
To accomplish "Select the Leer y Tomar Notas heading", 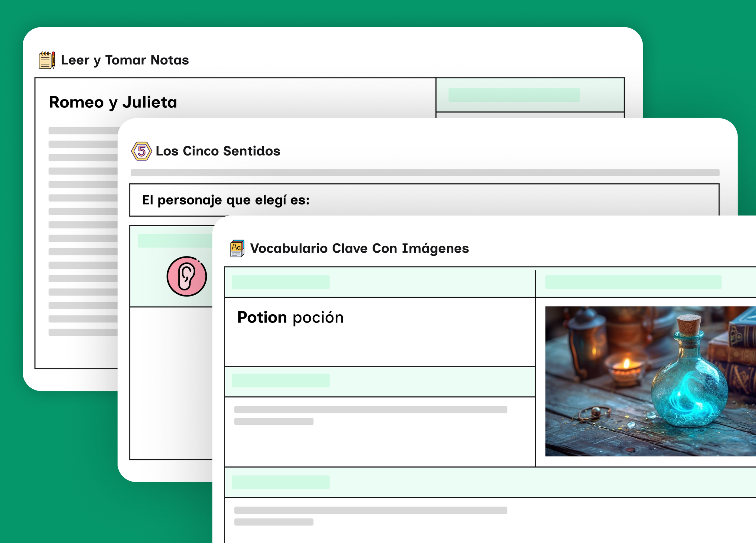I will click(x=125, y=60).
